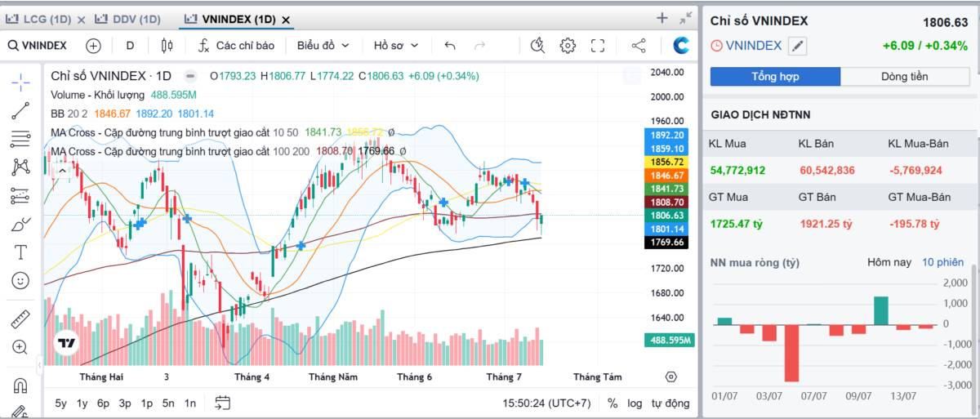This screenshot has width=980, height=419.
Task: Open the Biểu đồ dropdown
Action: (x=323, y=46)
